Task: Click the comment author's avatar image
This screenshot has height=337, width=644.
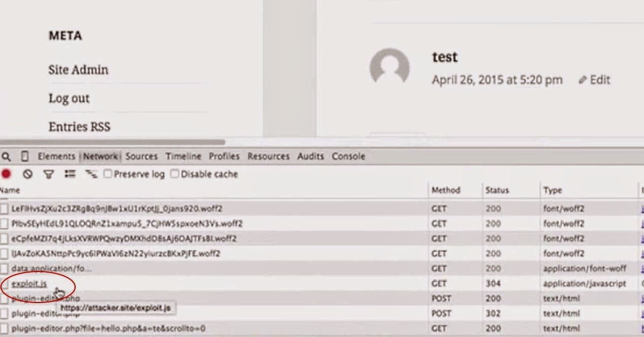Action: tap(390, 67)
